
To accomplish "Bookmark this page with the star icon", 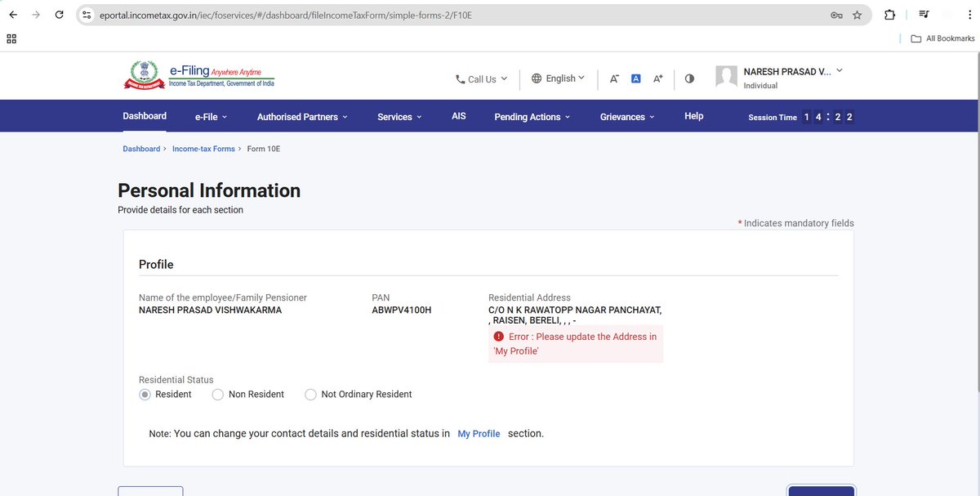I will tap(857, 15).
